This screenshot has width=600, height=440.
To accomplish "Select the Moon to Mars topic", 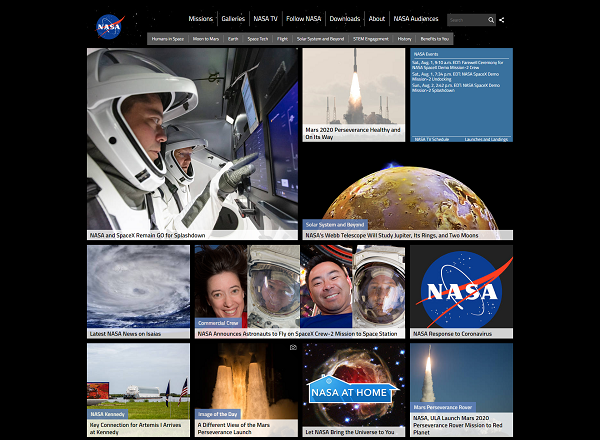I will pos(206,39).
